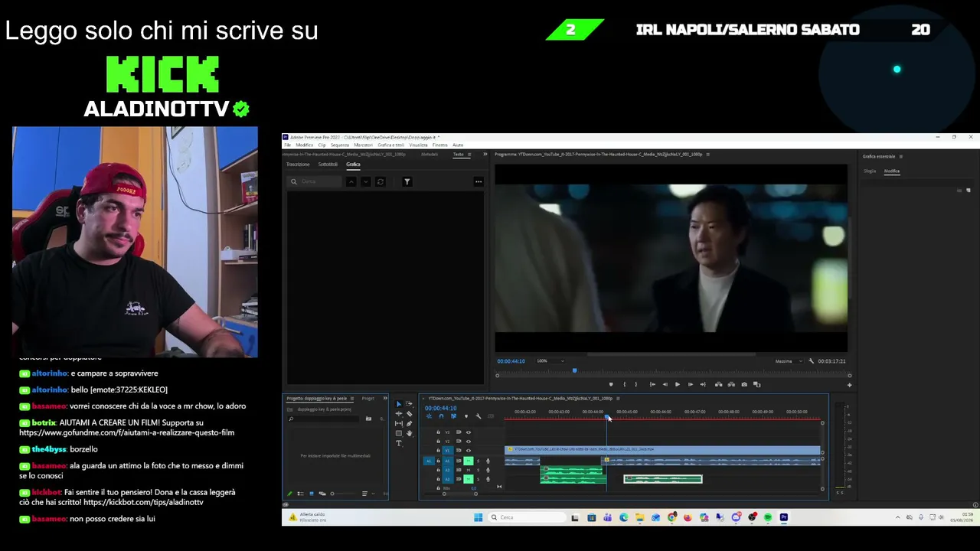Select the Razor tool
980x551 pixels.
tap(409, 414)
